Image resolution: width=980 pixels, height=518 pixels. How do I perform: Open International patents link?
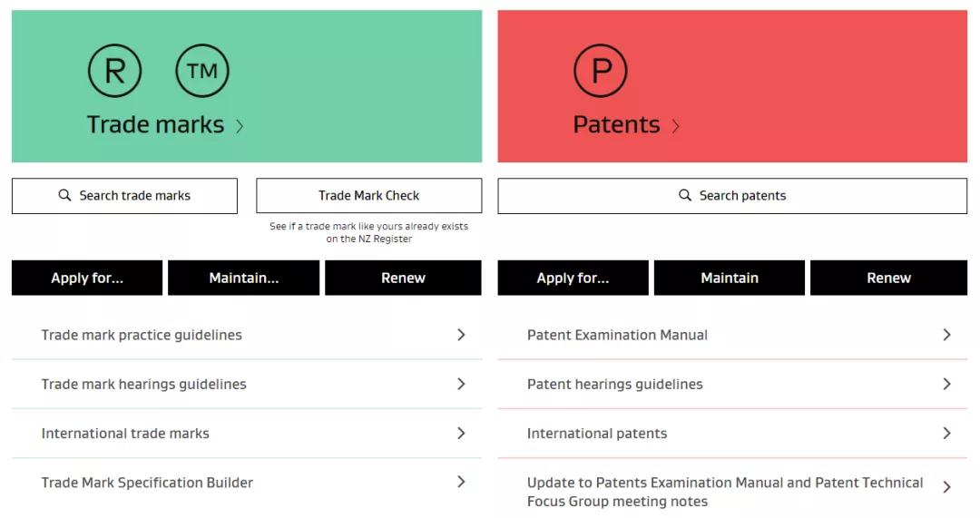pos(732,434)
